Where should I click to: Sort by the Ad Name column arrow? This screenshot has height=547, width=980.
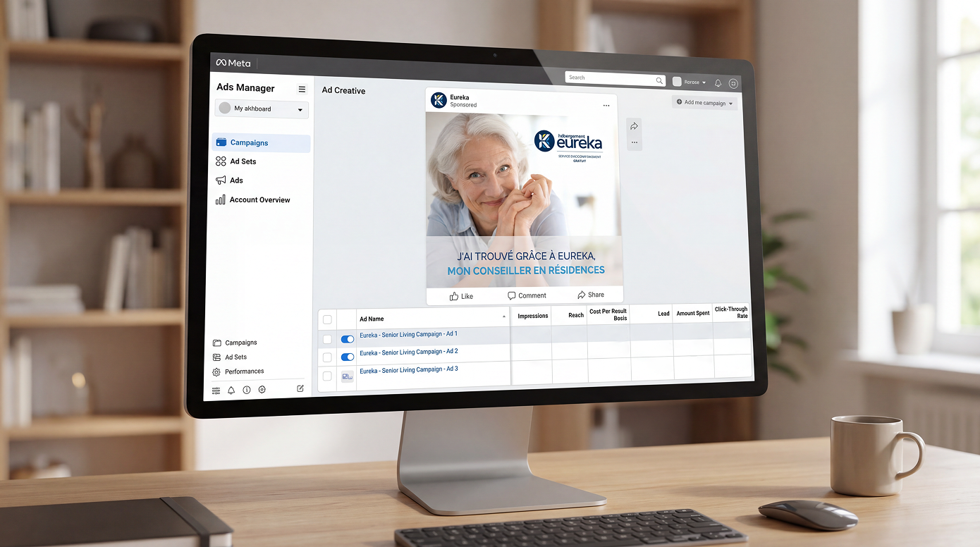pyautogui.click(x=503, y=317)
